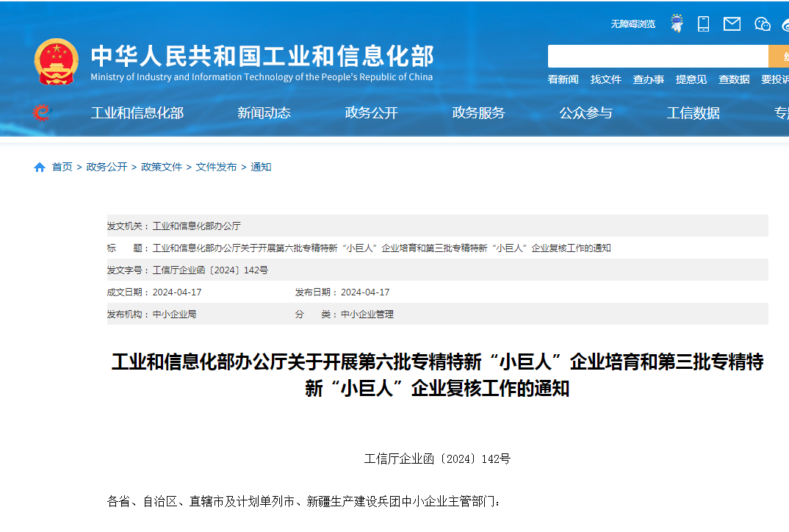Click the Weibo icon at header edge
This screenshot has height=532, width=789.
coord(785,24)
